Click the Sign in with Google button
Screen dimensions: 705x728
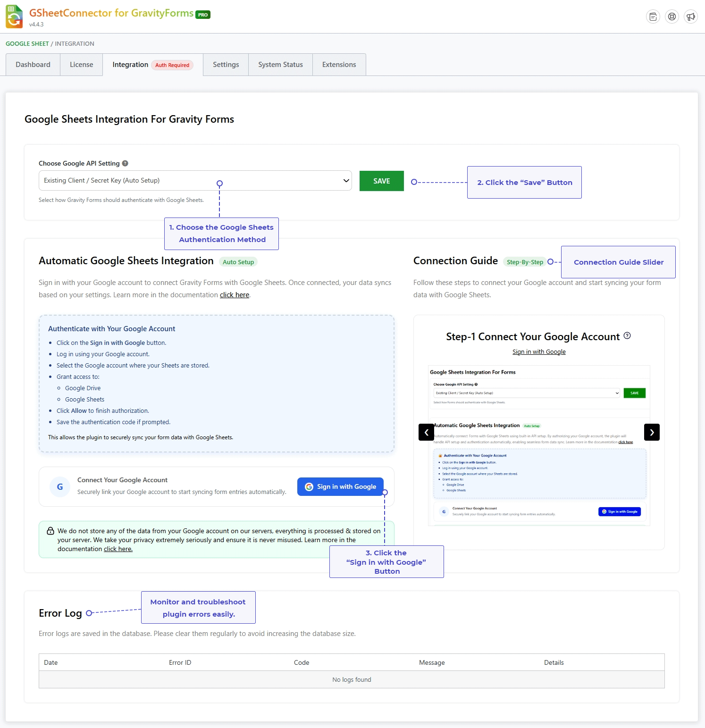click(340, 486)
